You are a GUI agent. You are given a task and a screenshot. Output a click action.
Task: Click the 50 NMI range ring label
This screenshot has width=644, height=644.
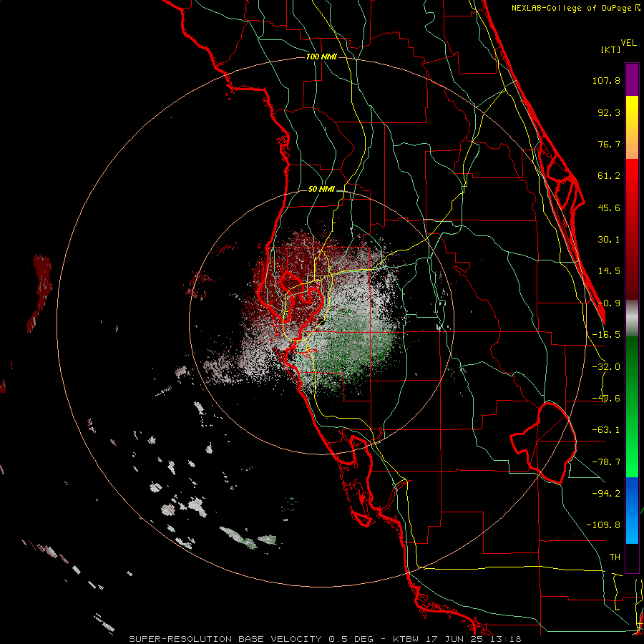click(x=321, y=190)
